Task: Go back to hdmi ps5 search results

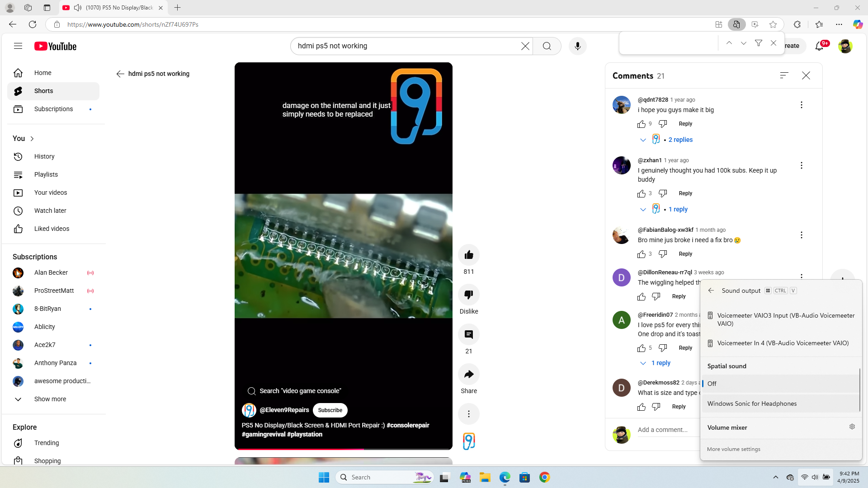Action: pyautogui.click(x=120, y=74)
